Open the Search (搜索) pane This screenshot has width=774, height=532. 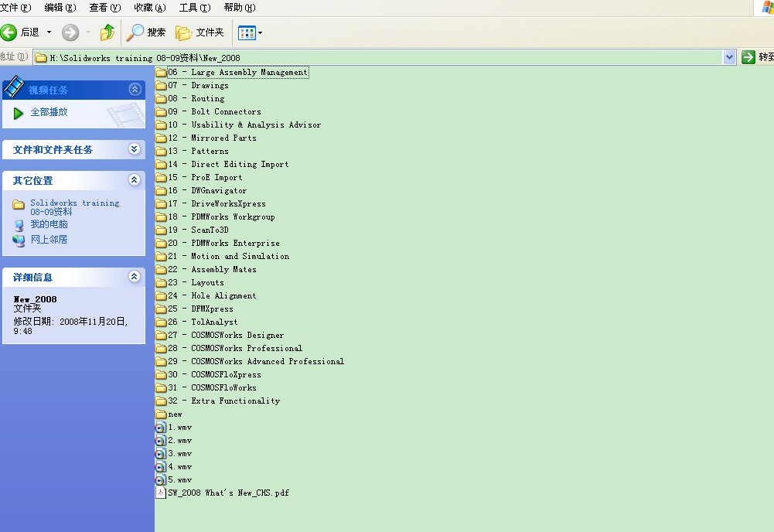point(146,32)
